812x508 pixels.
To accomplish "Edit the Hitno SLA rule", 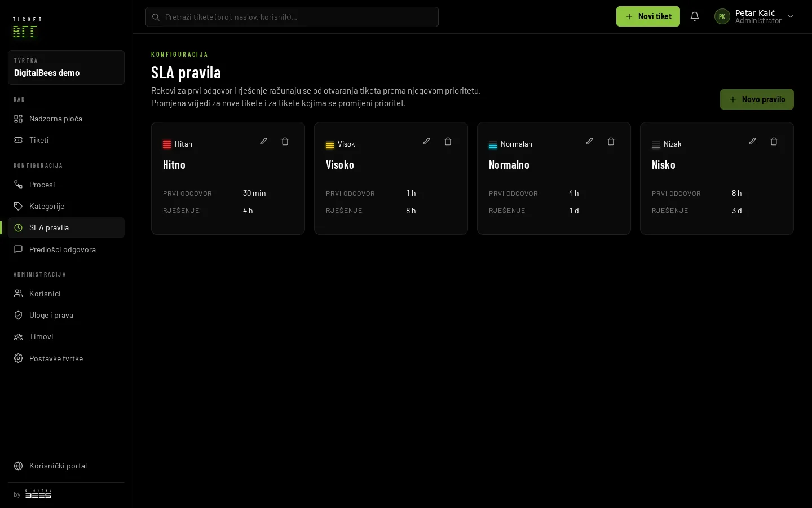I will 263,142.
